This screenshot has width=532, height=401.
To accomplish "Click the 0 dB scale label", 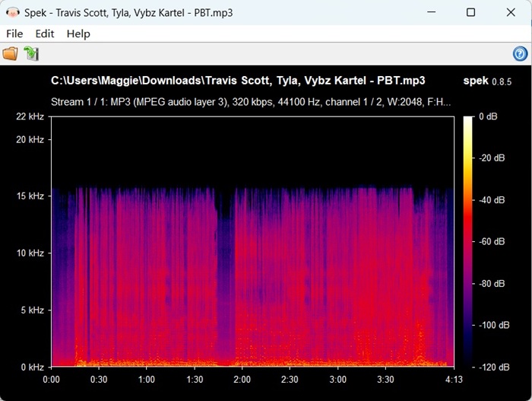I will (x=488, y=116).
